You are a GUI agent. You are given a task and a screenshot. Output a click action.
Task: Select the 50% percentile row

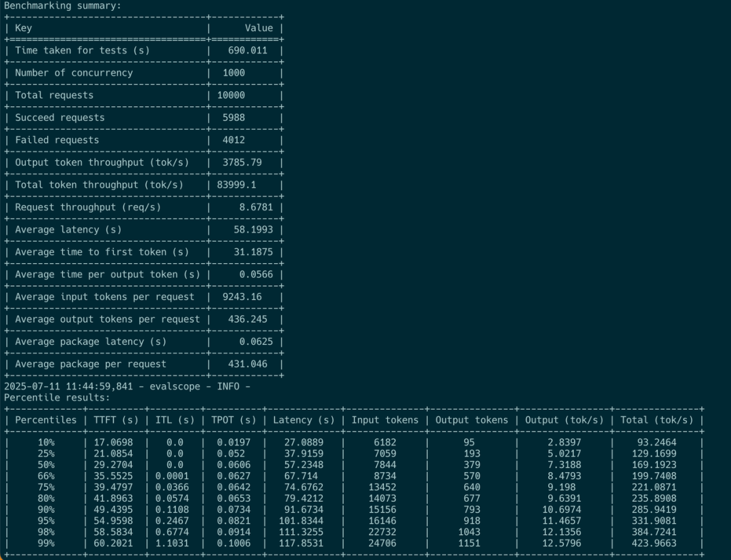tap(46, 465)
